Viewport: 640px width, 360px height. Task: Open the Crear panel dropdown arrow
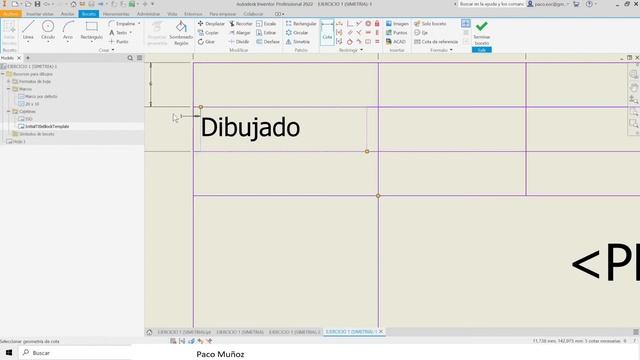tap(113, 50)
